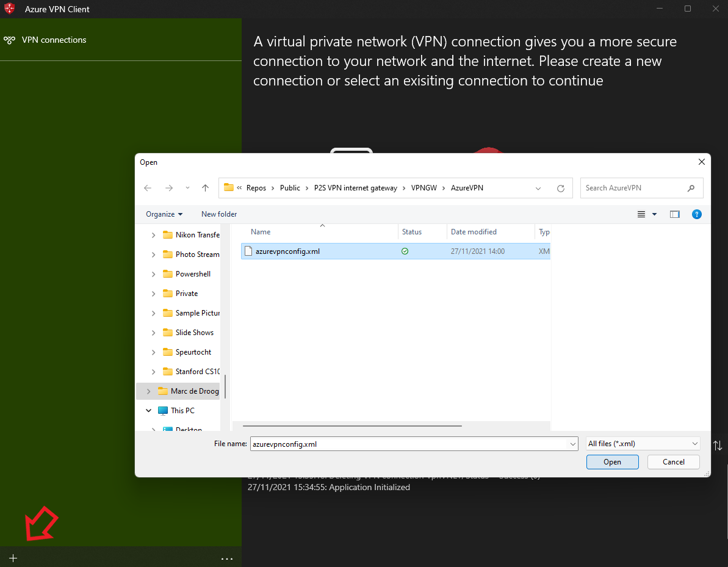The width and height of the screenshot is (728, 567).
Task: Sort by Name column
Action: pyautogui.click(x=261, y=232)
